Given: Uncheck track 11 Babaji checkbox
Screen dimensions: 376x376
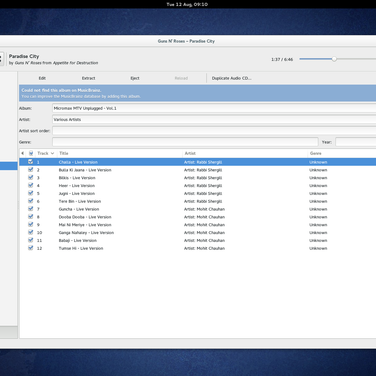Looking at the screenshot, I should (x=31, y=240).
